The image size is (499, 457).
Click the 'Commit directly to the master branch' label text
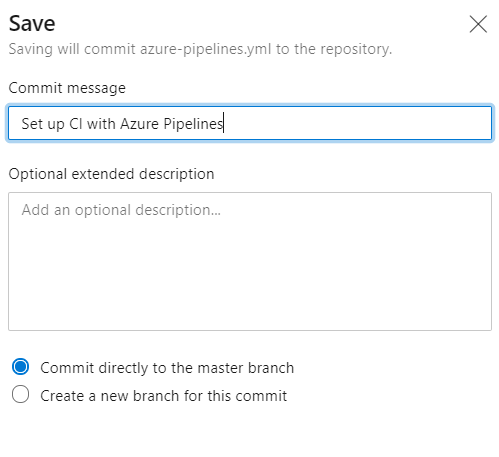tap(167, 368)
